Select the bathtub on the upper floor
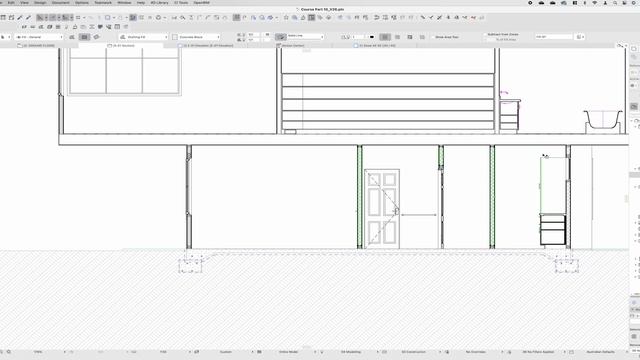Viewport: 640px width, 360px height. (x=603, y=121)
